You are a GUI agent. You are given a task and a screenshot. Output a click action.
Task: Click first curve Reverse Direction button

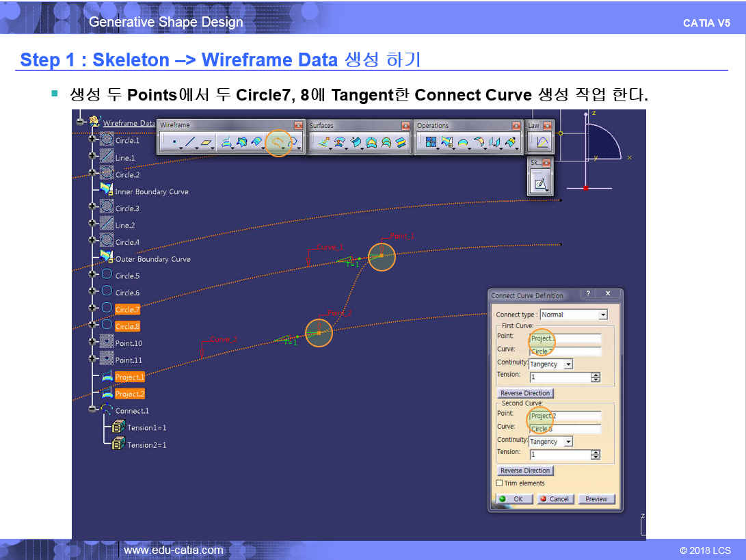[x=525, y=393]
